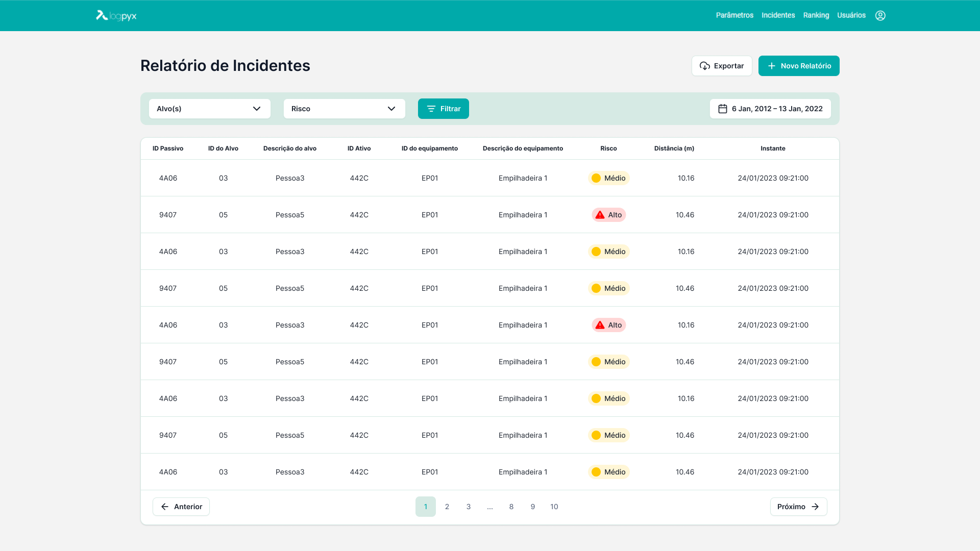
Task: Expand the Risco dropdown
Action: point(345,109)
